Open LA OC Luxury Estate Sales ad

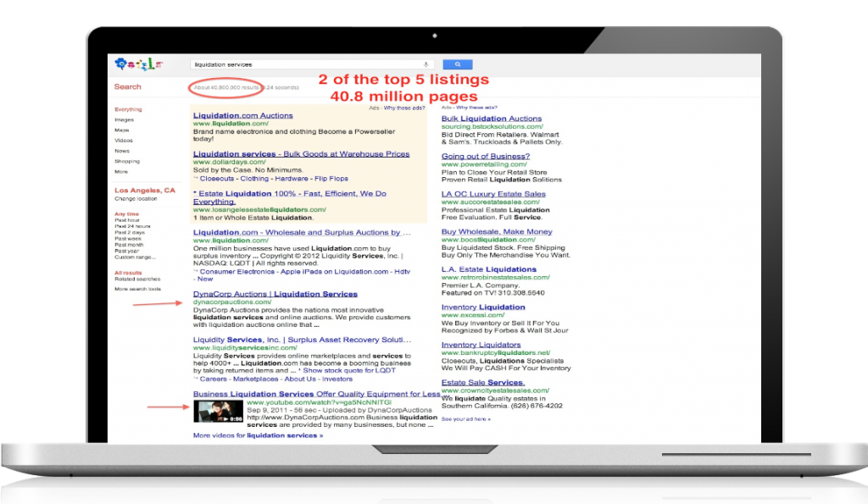[x=493, y=194]
